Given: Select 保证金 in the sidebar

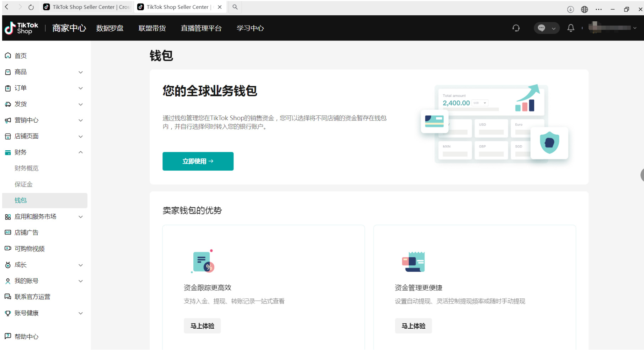Looking at the screenshot, I should tap(23, 184).
